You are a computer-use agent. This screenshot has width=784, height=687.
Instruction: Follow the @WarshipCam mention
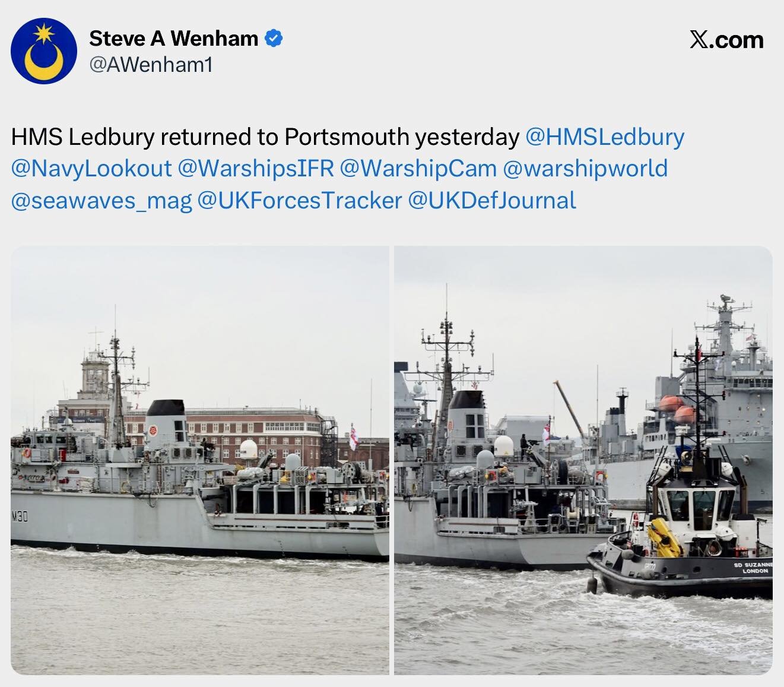tap(418, 169)
